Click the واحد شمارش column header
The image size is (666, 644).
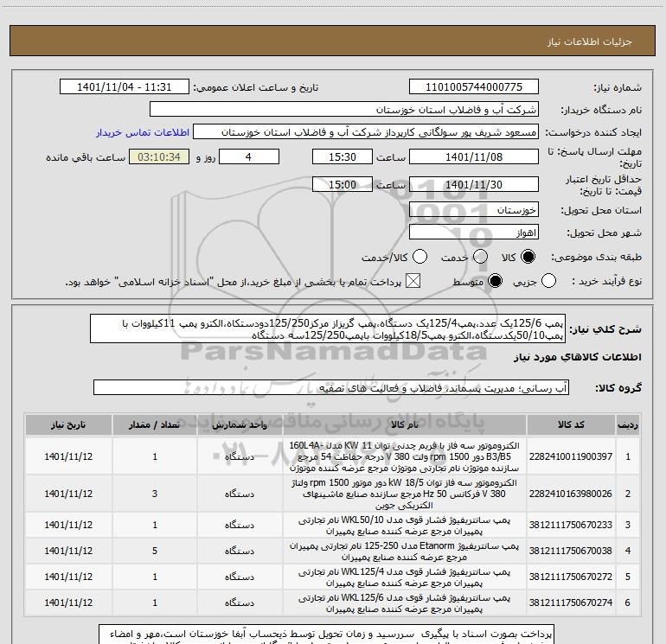coord(240,424)
